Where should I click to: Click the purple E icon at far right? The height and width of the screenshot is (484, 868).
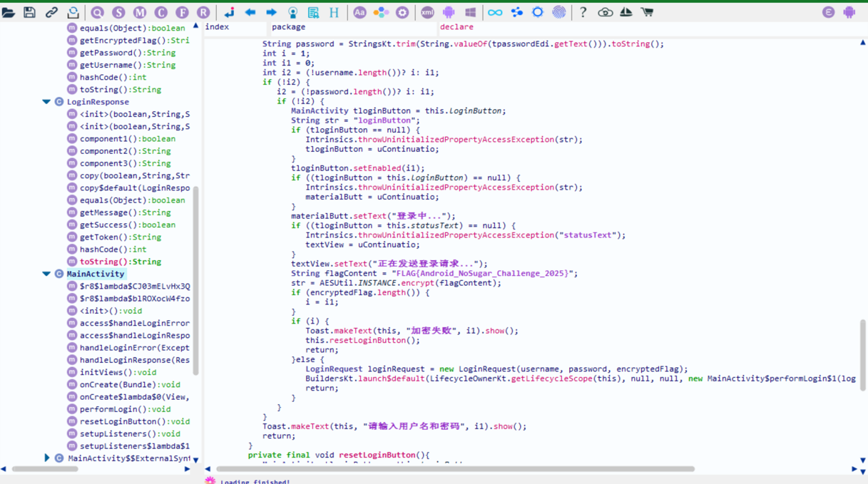[x=828, y=12]
